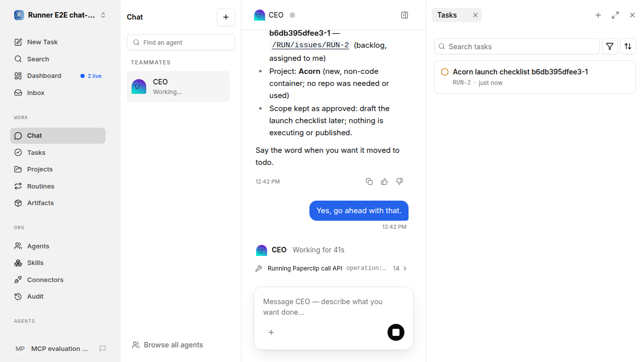Give thumbs up to CEO reply
Image resolution: width=644 pixels, height=362 pixels.
[x=384, y=182]
